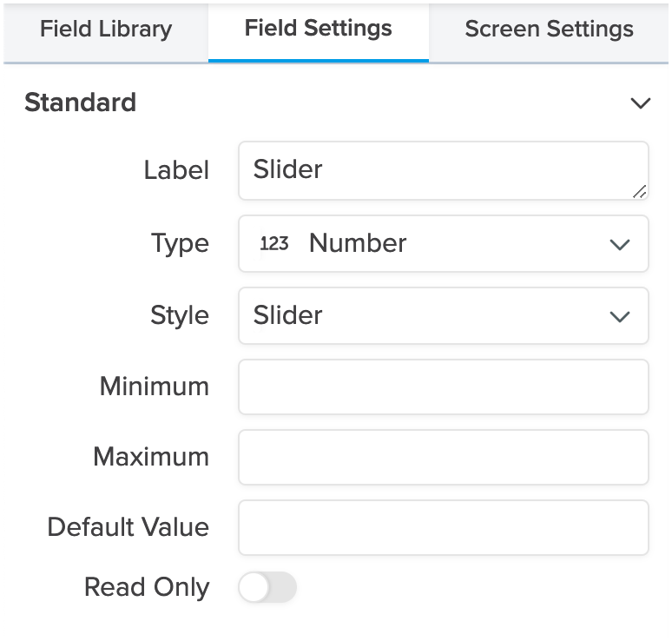This screenshot has height=641, width=672.
Task: Open the Style dropdown showing Slider
Action: coord(444,315)
